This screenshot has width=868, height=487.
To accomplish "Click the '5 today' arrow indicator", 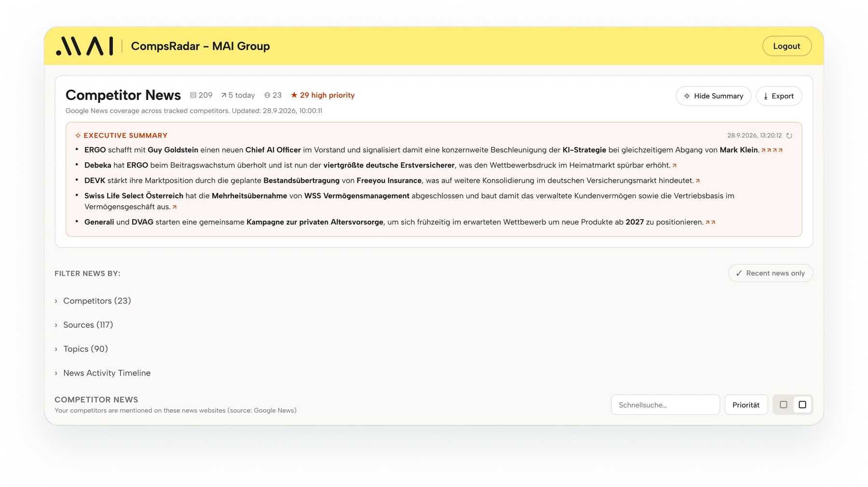I will (x=224, y=95).
